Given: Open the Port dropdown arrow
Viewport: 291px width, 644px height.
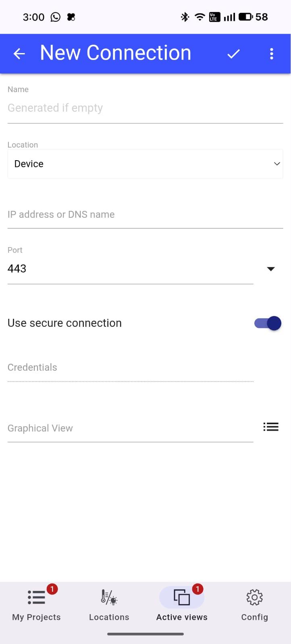Looking at the screenshot, I should [271, 269].
